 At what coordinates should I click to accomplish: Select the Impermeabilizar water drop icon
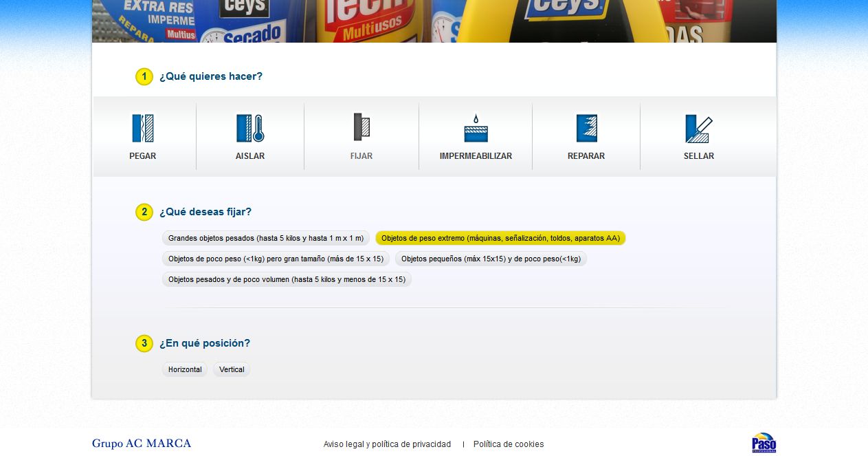476,129
